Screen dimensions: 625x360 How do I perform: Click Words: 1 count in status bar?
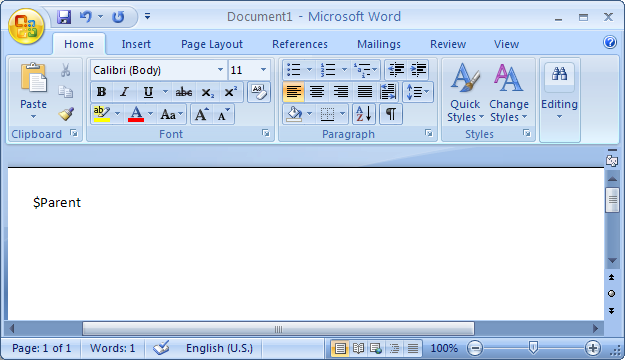coord(112,348)
